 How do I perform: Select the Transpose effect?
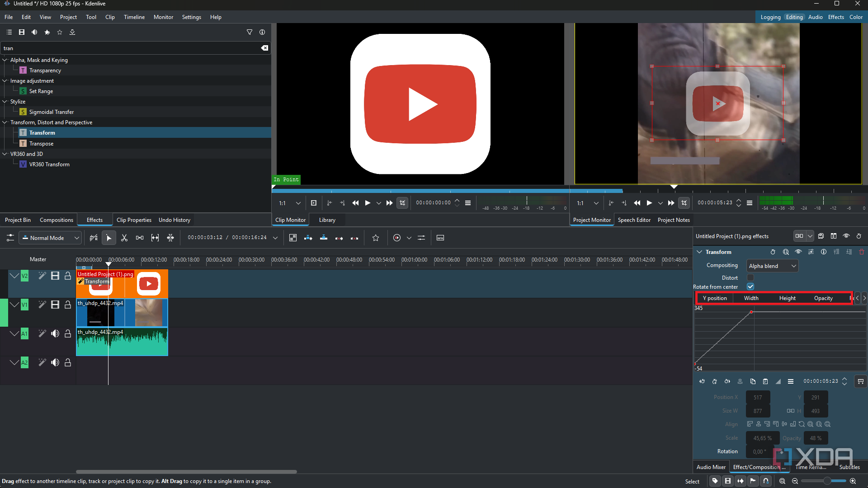41,144
